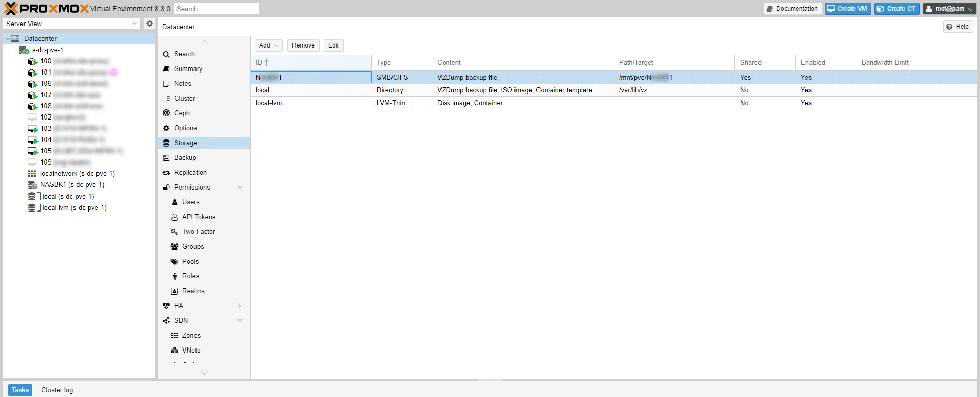Click the stopped VM icon for 102
The width and height of the screenshot is (980, 397).
(32, 118)
